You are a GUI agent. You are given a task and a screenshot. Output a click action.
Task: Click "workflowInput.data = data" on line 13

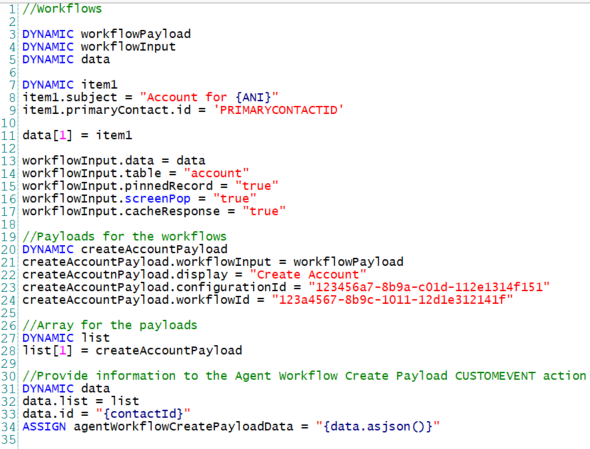click(114, 161)
